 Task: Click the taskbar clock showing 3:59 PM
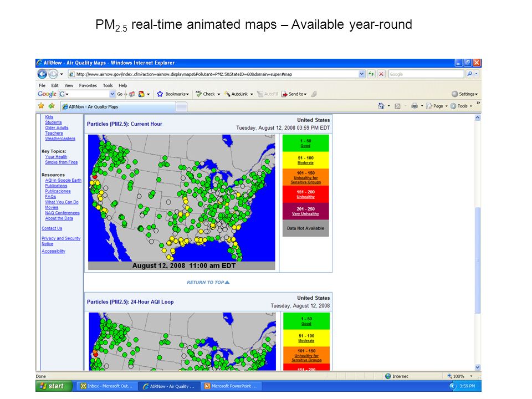coord(467,386)
